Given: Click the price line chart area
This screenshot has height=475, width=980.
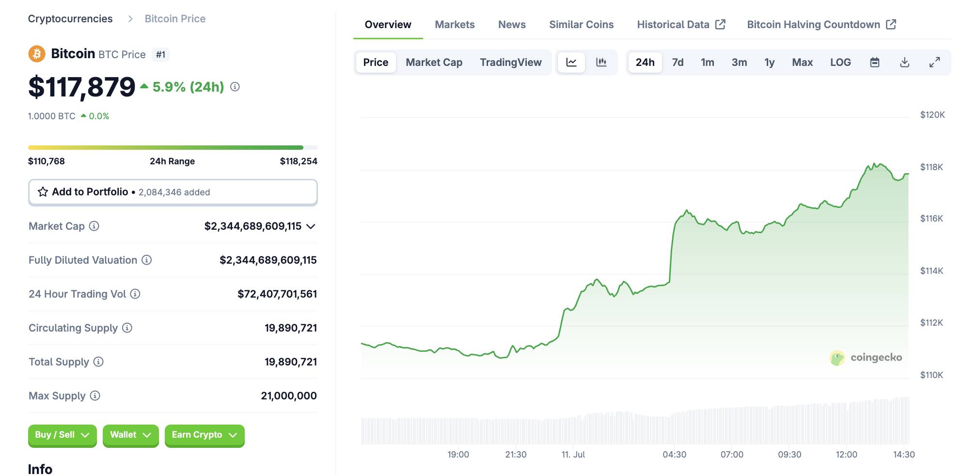Looking at the screenshot, I should tap(635, 247).
